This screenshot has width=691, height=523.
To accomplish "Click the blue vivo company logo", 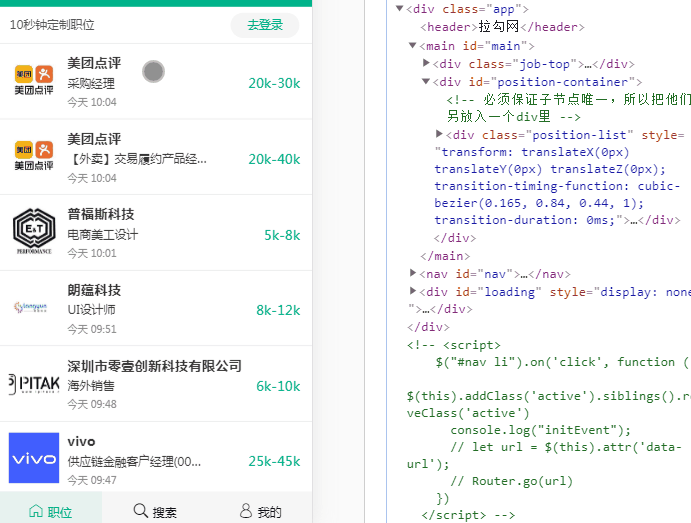I will point(34,458).
